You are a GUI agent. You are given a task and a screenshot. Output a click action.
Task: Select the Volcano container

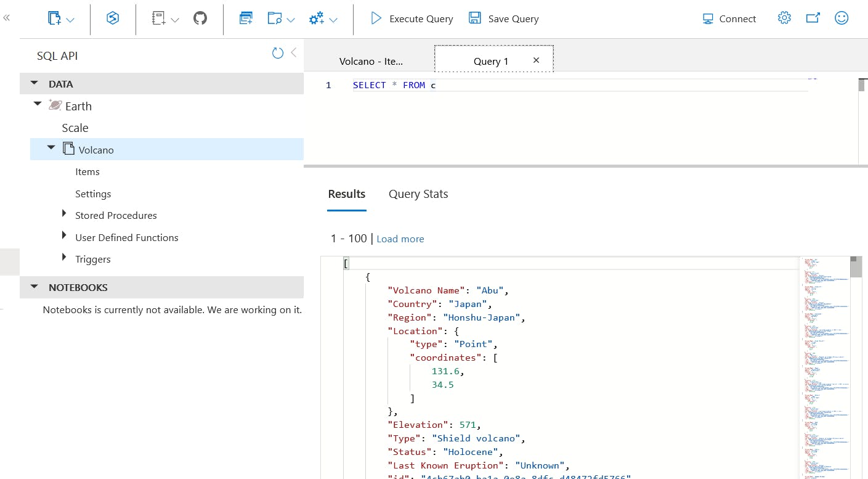click(96, 150)
